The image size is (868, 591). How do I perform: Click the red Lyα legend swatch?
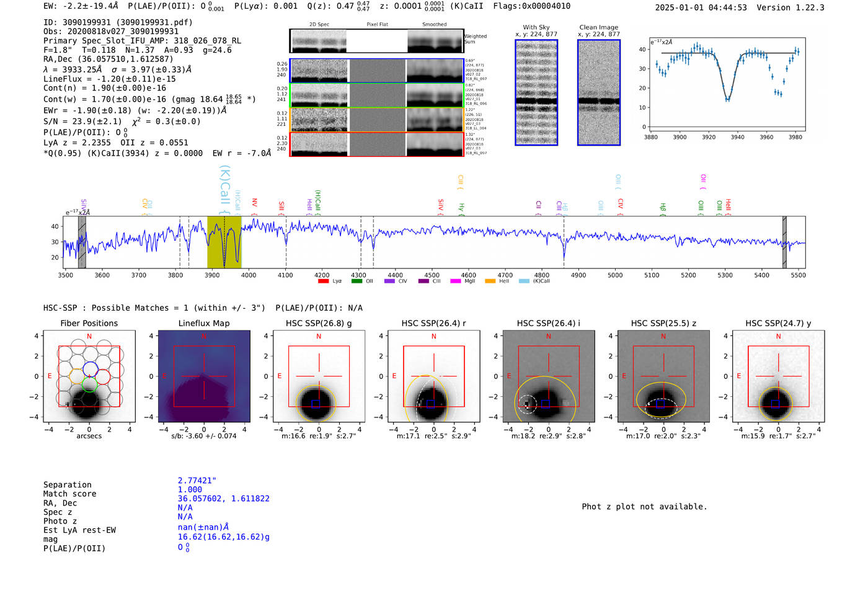pyautogui.click(x=323, y=281)
